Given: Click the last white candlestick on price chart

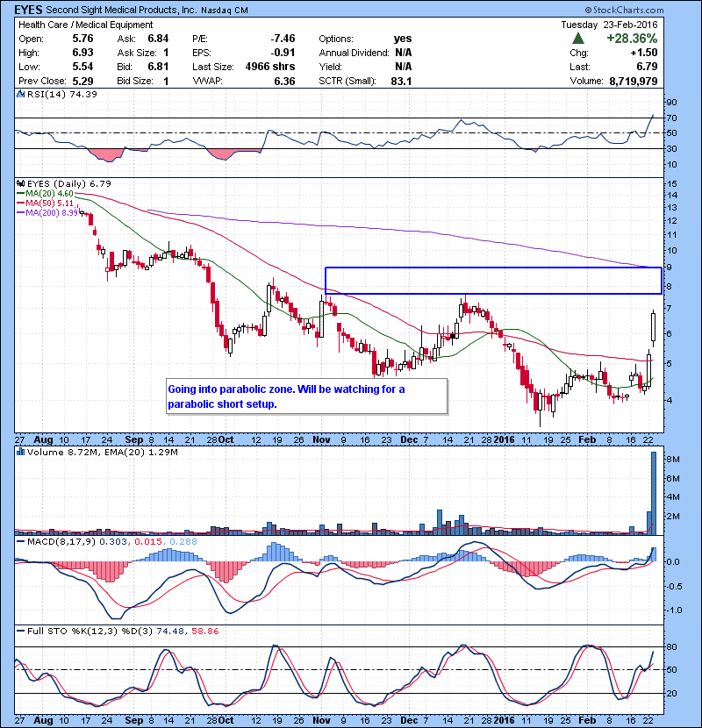Looking at the screenshot, I should tap(654, 328).
